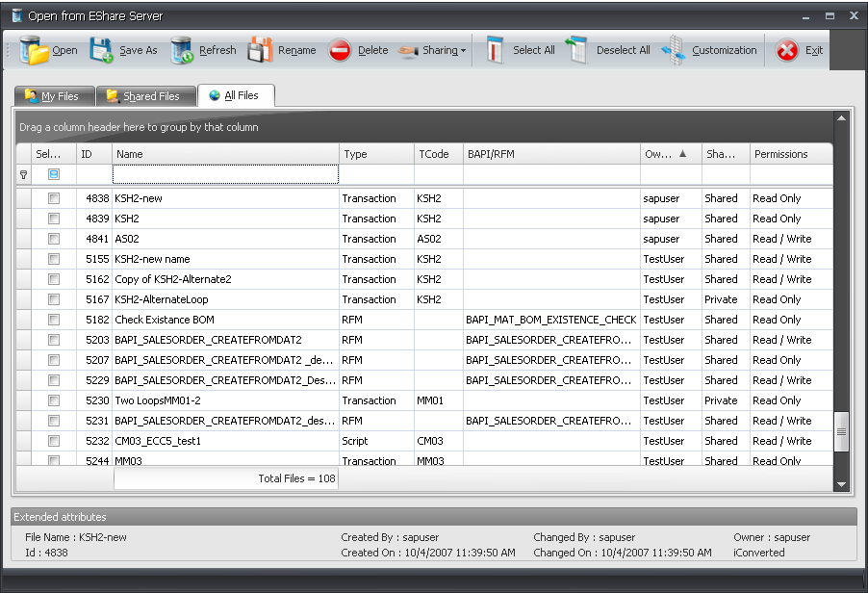Open the Customization tool icon
The image size is (868, 593).
674,50
